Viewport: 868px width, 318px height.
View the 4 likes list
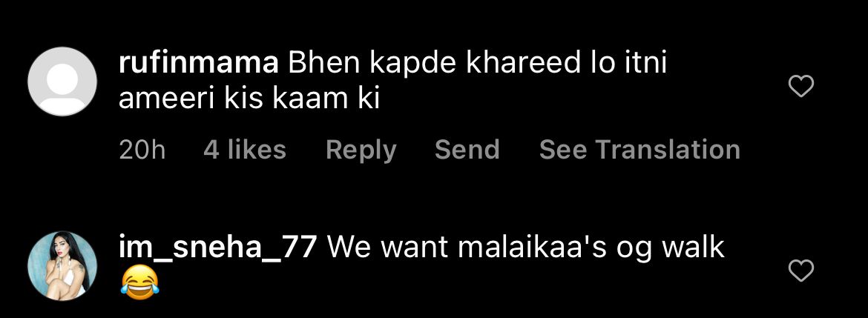tap(245, 150)
